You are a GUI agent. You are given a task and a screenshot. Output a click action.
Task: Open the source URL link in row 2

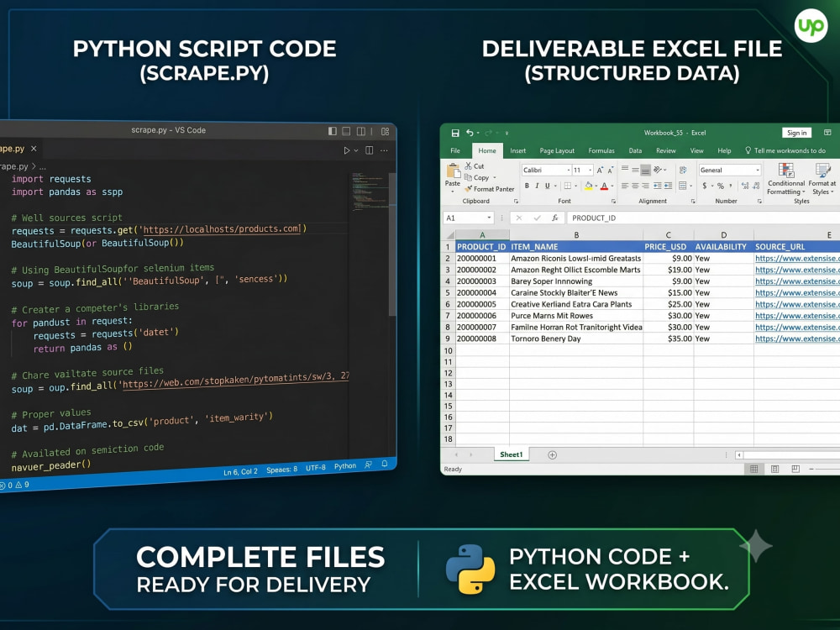[797, 258]
